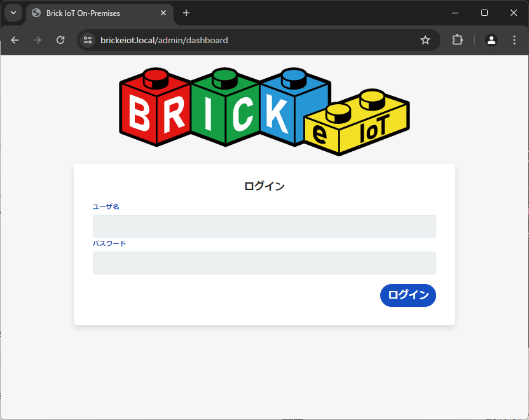
Task: Close the Brick IoT On-Premises tab
Action: pos(163,13)
